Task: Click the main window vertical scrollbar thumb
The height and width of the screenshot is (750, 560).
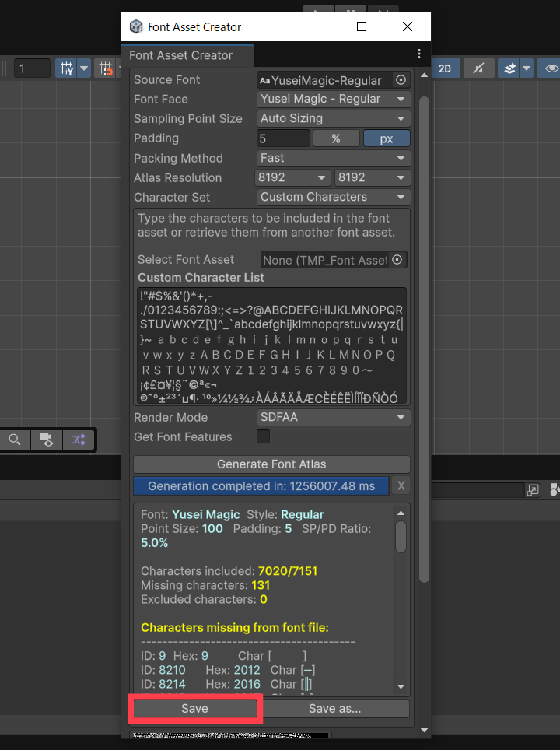Action: 424,340
